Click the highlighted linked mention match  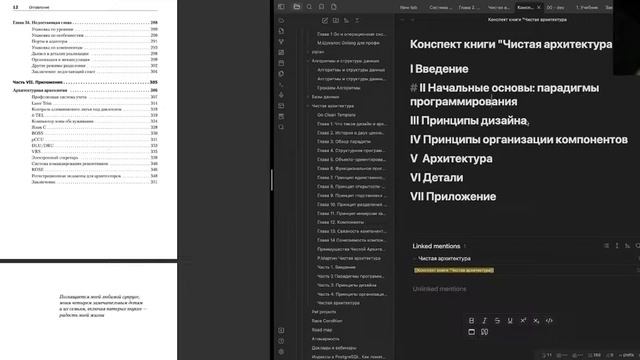click(x=454, y=270)
